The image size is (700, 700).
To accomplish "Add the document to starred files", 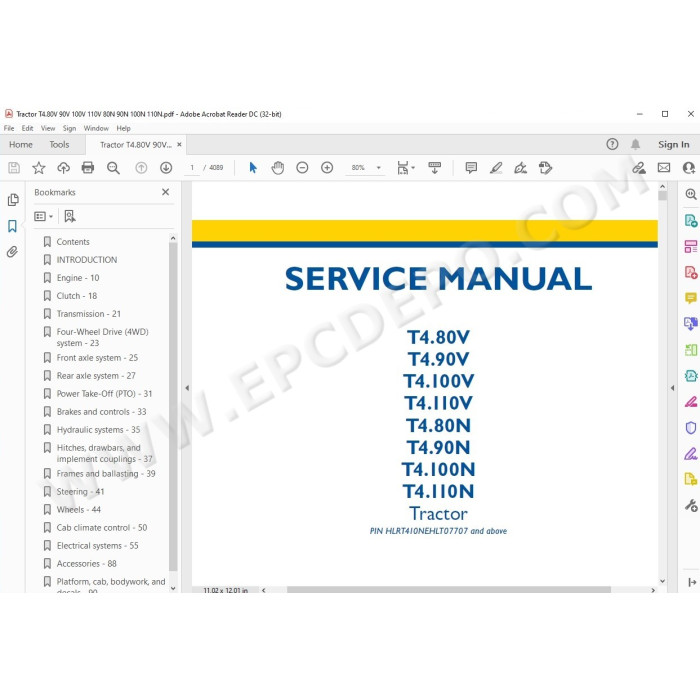I will (x=39, y=168).
